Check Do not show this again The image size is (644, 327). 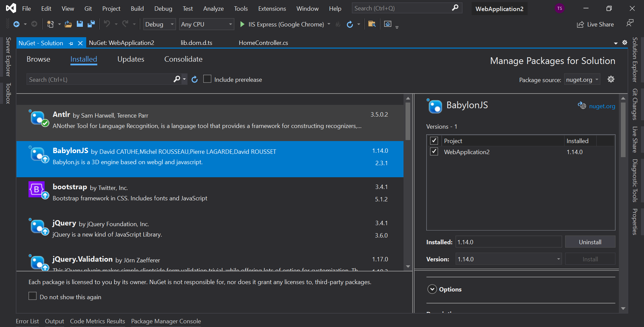(32, 296)
